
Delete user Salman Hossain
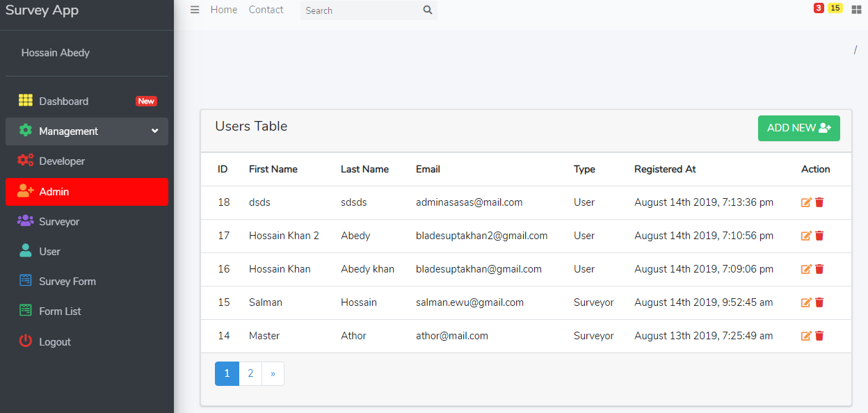(x=819, y=302)
